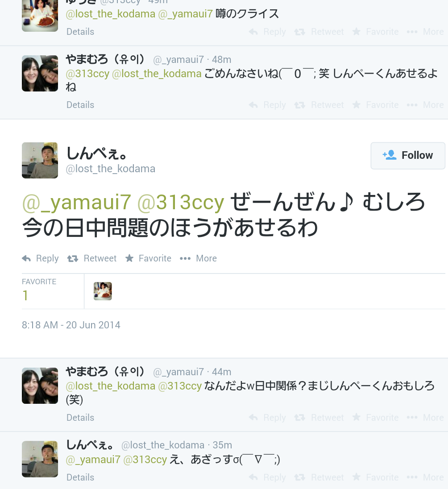Retweet the 44m tweet by yamaui7

(319, 418)
